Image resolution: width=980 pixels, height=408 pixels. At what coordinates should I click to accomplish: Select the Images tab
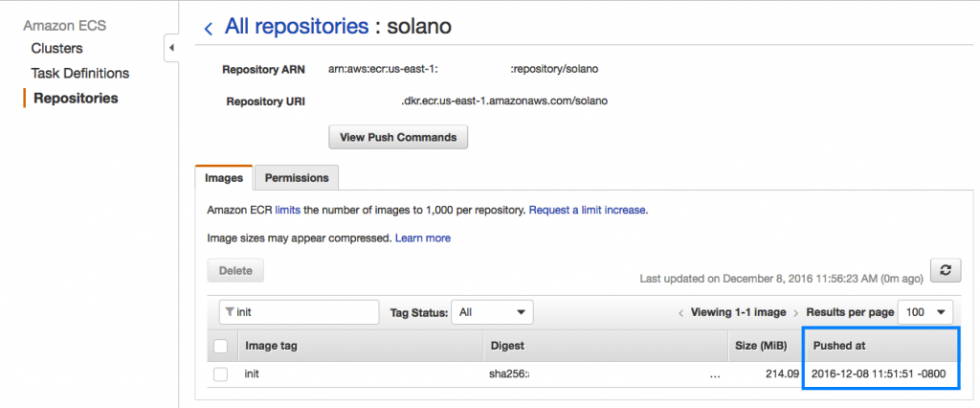[224, 177]
